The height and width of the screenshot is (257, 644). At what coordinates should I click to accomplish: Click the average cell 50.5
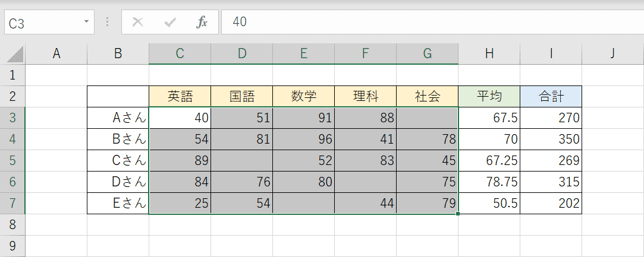(x=489, y=203)
